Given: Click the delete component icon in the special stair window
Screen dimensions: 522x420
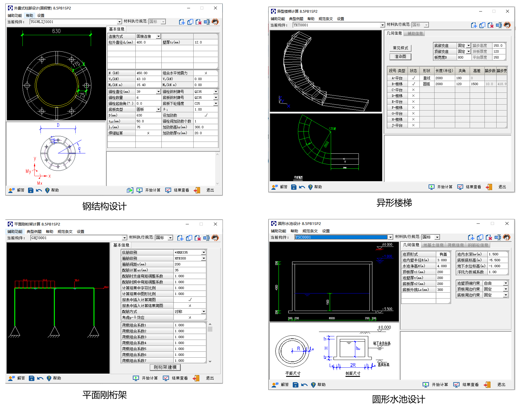Looking at the screenshot, I should [x=490, y=25].
